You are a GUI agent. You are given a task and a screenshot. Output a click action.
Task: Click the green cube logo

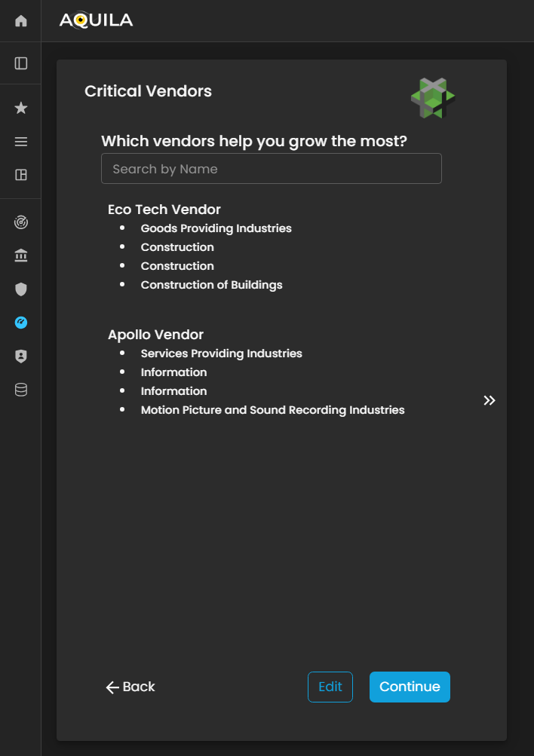433,98
